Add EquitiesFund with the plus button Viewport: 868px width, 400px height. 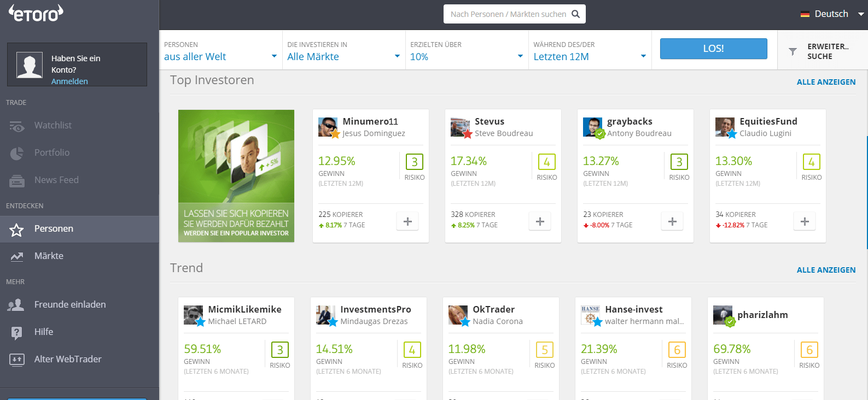click(x=805, y=221)
